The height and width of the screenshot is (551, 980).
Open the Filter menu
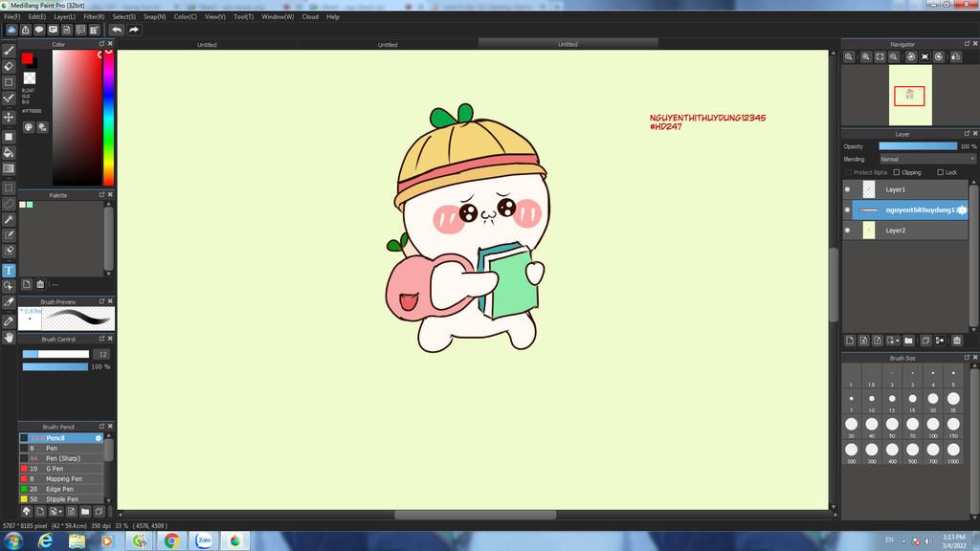(94, 16)
